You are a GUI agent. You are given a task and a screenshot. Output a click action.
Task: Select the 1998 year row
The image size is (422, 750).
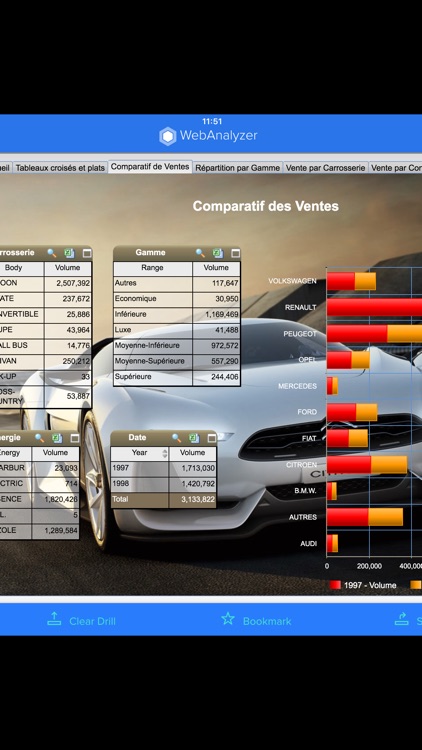point(164,484)
